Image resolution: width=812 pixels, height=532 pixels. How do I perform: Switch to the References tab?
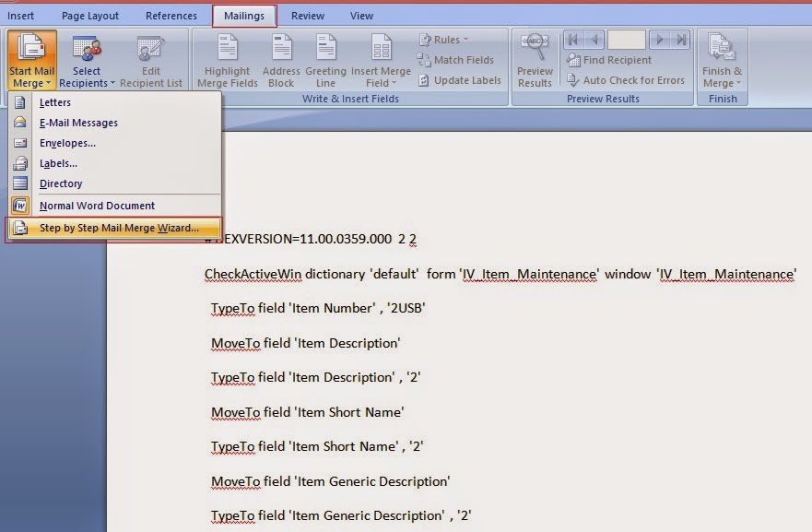coord(171,16)
